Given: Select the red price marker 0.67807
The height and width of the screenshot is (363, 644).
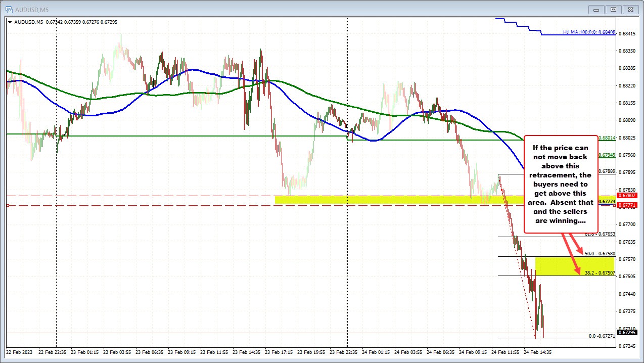Looking at the screenshot, I should [626, 196].
